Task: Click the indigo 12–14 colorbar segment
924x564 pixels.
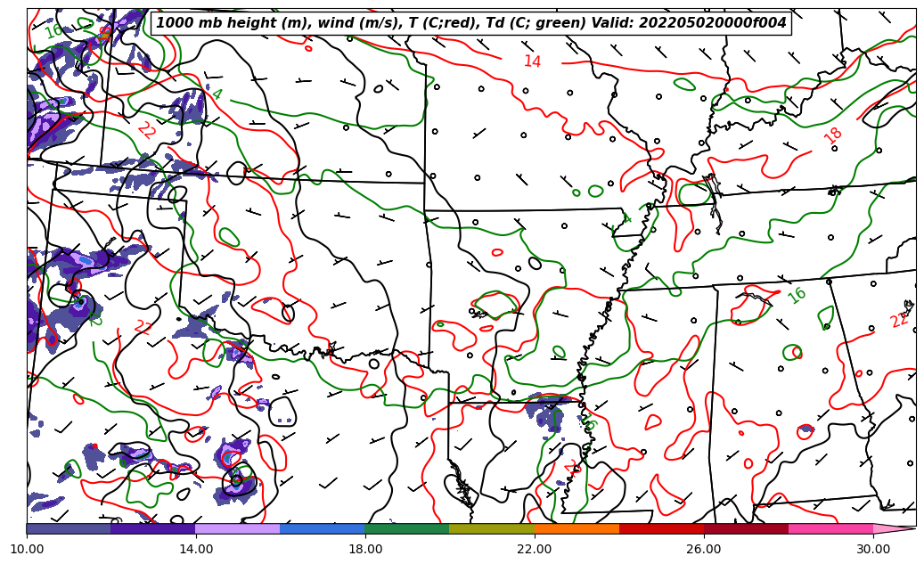Action: tap(153, 528)
